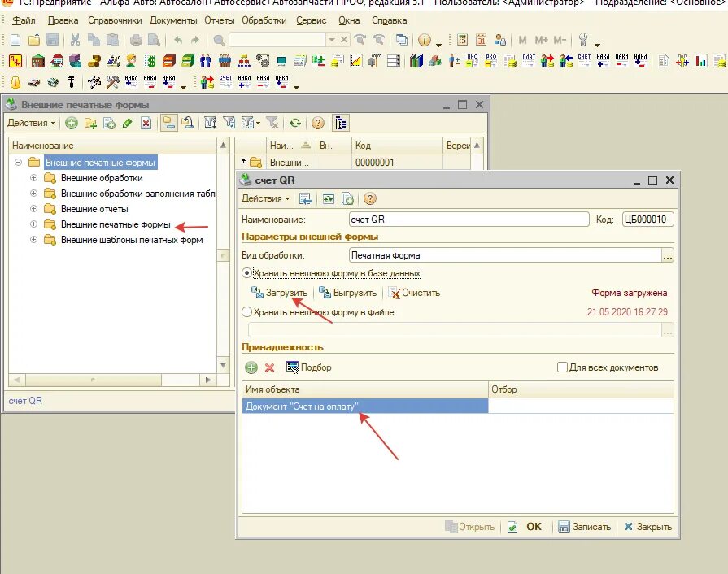The image size is (728, 574).
Task: Click the wrench service tools icon
Action: pyautogui.click(x=583, y=40)
